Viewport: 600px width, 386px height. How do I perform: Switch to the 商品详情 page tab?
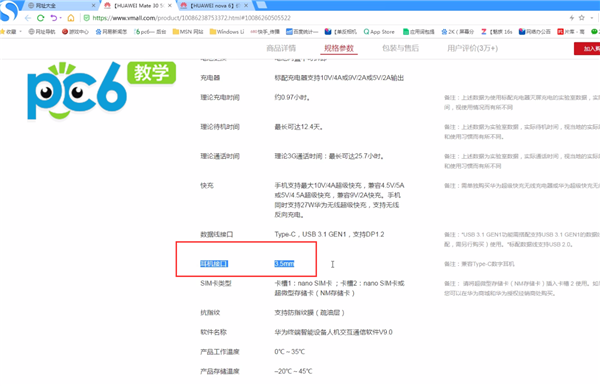click(281, 48)
